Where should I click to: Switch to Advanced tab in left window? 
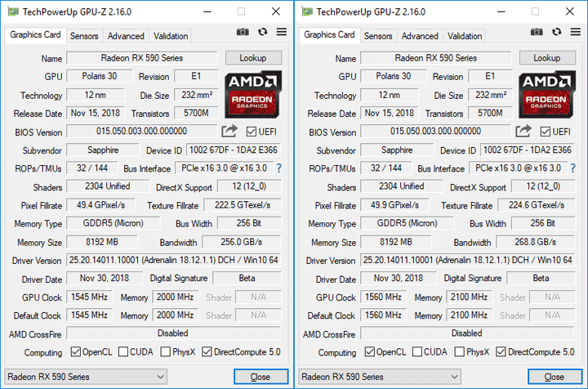pyautogui.click(x=126, y=36)
